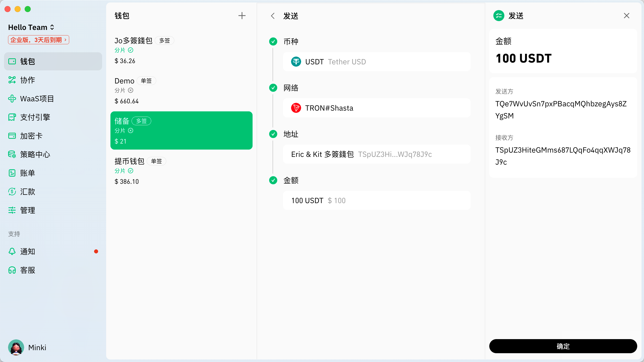Expand the Hello Team switcher
The image size is (644, 362).
31,27
